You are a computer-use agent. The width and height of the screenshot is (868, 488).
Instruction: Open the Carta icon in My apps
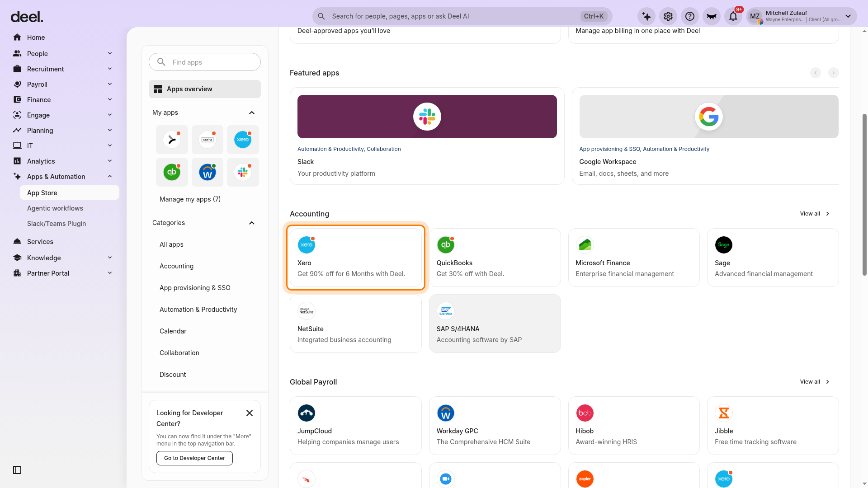[x=208, y=140]
